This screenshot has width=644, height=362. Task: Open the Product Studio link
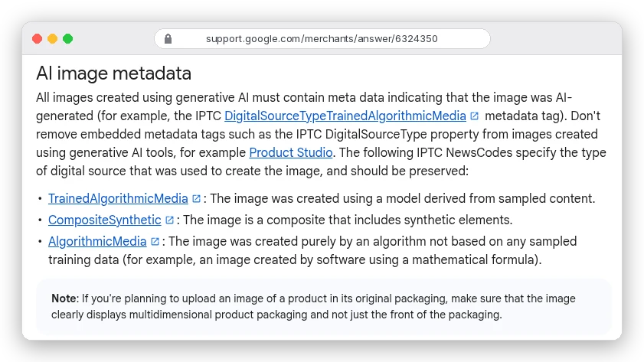[291, 152]
